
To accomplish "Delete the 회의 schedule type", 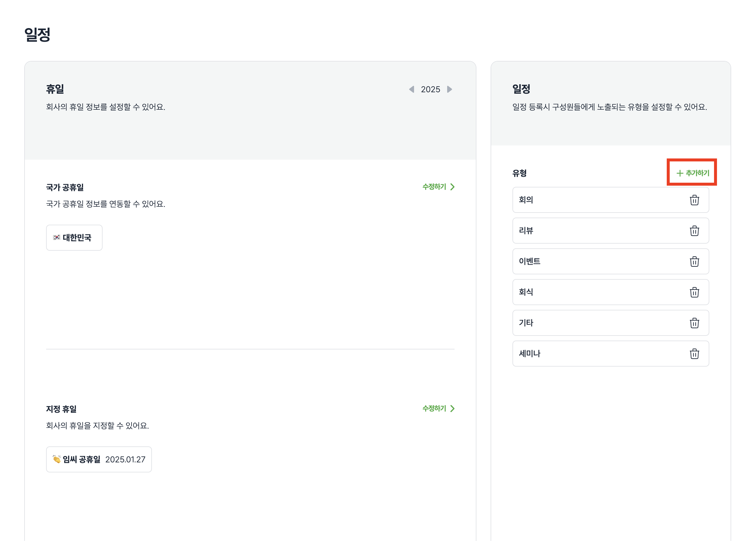I will tap(694, 200).
